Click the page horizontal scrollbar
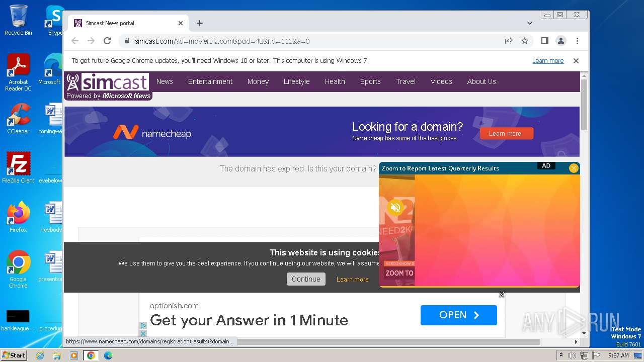Image resolution: width=644 pixels, height=362 pixels. 389,341
